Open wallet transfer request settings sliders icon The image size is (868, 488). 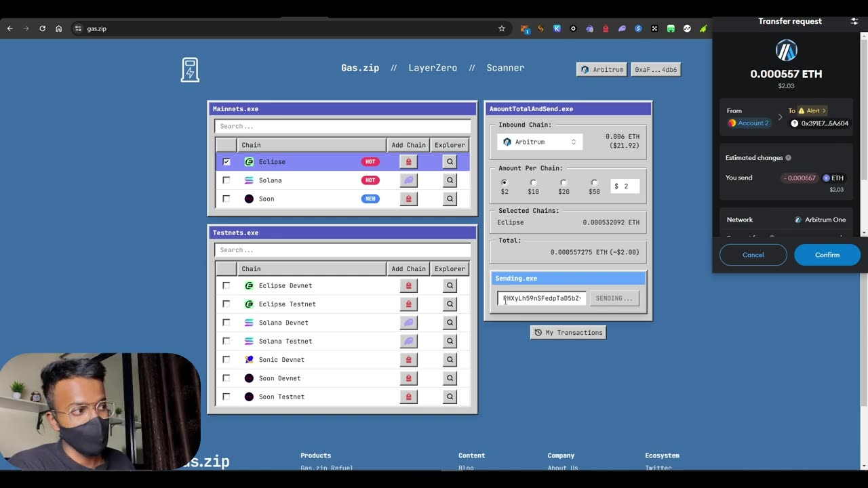854,22
